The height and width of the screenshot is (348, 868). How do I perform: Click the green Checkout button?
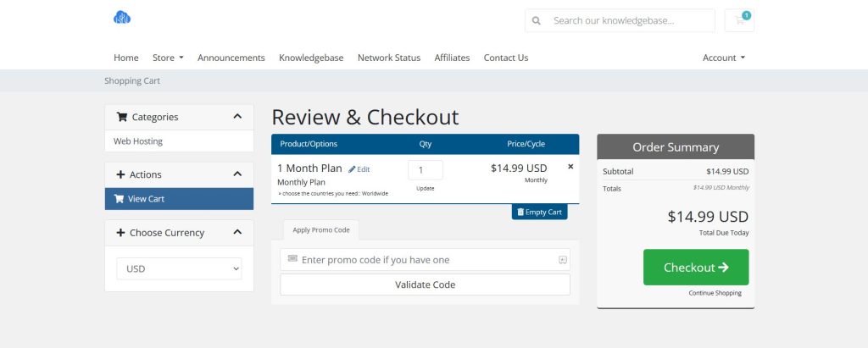click(696, 268)
